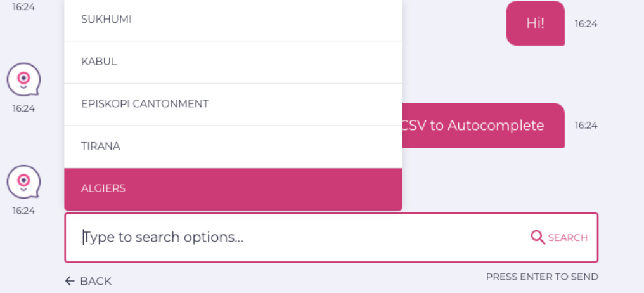Click the timestamp beside the 'Hi!' message

pyautogui.click(x=586, y=24)
